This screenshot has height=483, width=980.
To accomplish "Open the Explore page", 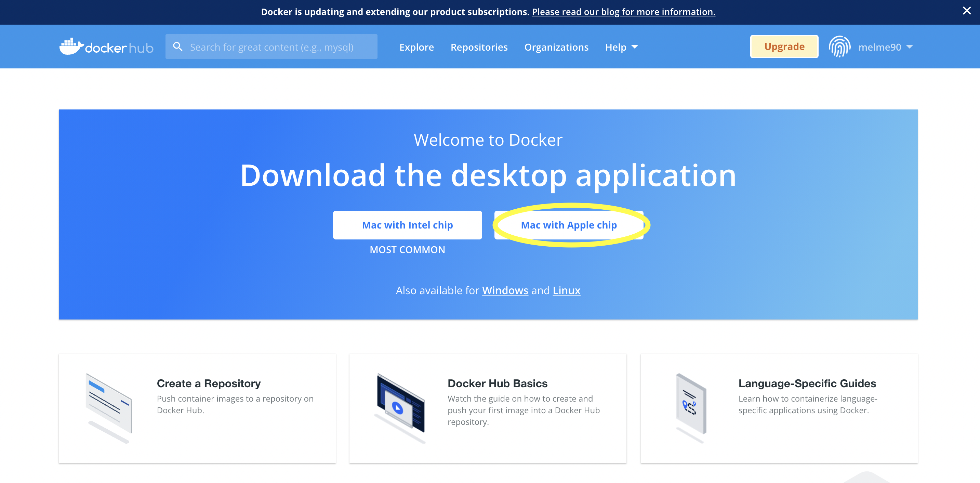I will click(x=416, y=47).
